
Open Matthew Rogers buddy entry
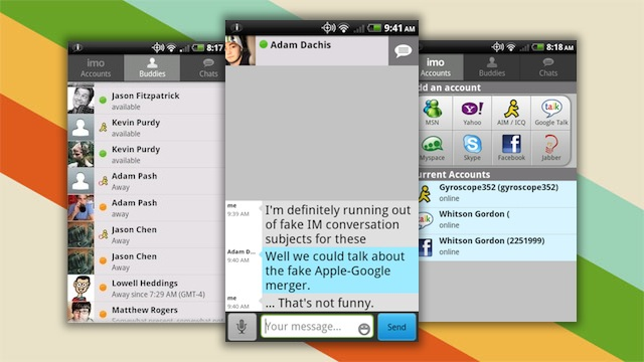pyautogui.click(x=147, y=313)
